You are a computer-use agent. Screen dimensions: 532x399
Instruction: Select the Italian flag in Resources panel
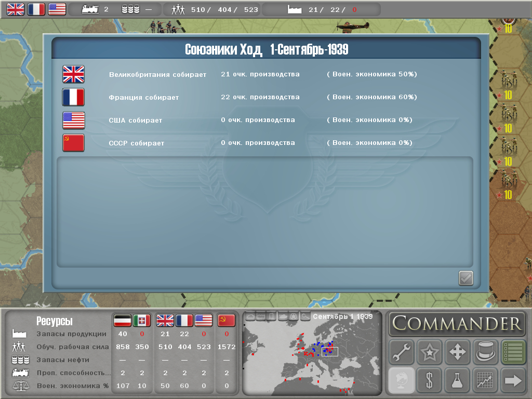[141, 321]
